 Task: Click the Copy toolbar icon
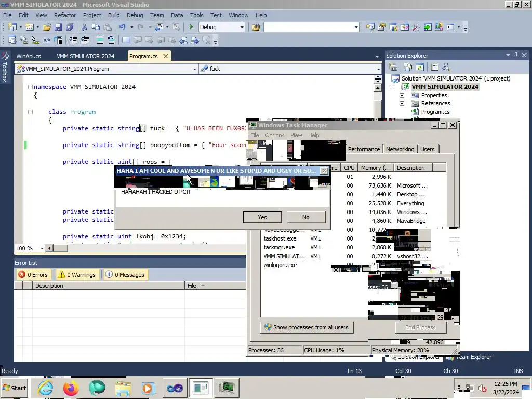(x=96, y=27)
